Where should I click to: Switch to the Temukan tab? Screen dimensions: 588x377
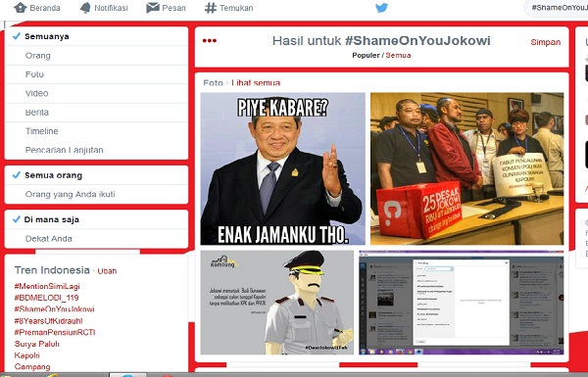coord(228,8)
